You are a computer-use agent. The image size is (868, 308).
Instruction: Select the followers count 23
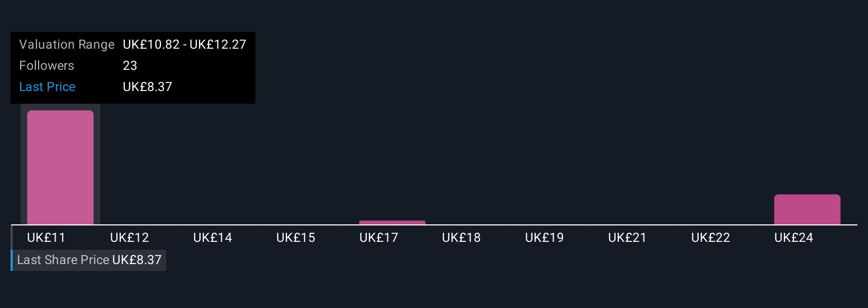click(130, 66)
